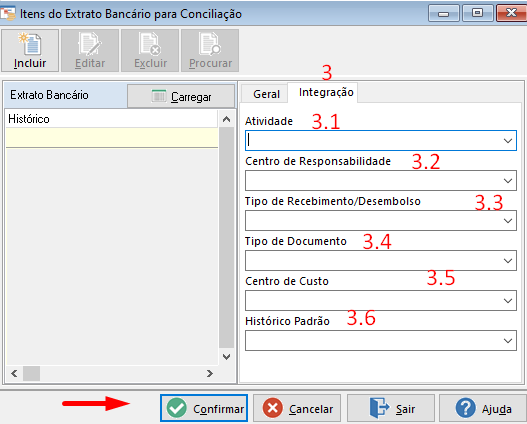Click the horizontal scroll left arrow
This screenshot has width=527, height=424.
pyautogui.click(x=14, y=373)
